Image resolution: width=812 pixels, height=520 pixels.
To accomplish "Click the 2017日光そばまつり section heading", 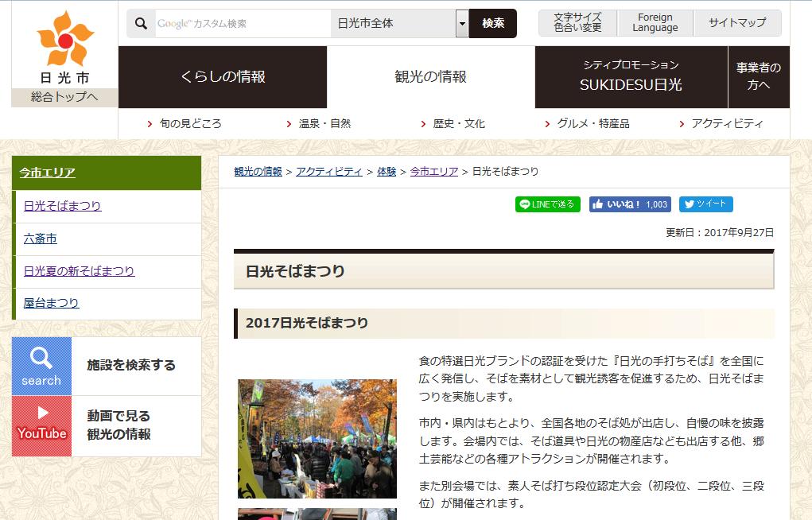I will 307,323.
